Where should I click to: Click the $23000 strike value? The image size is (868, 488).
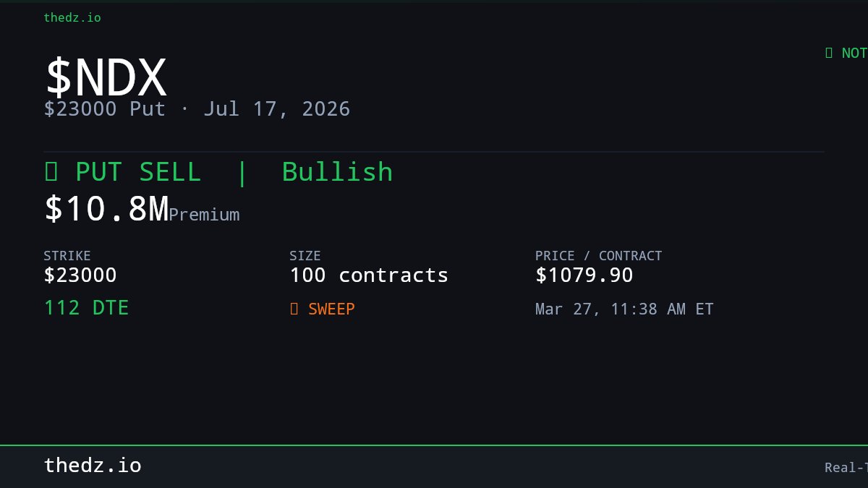pyautogui.click(x=80, y=275)
